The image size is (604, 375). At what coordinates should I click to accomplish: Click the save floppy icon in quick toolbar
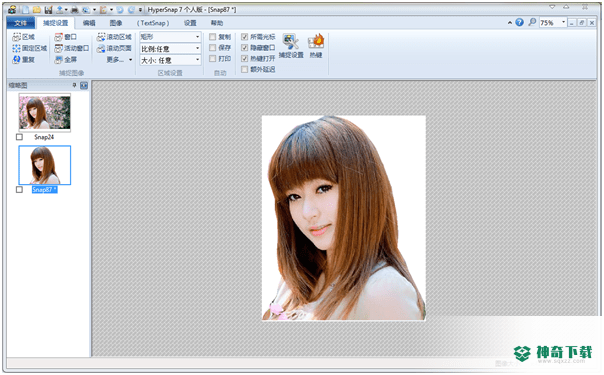(48, 10)
